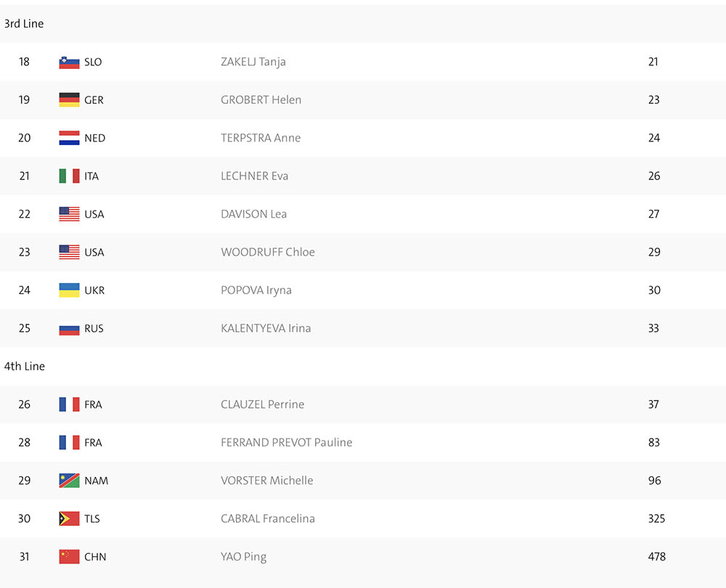
Task: Open WOODRUFF Chloe entry
Action: (268, 253)
